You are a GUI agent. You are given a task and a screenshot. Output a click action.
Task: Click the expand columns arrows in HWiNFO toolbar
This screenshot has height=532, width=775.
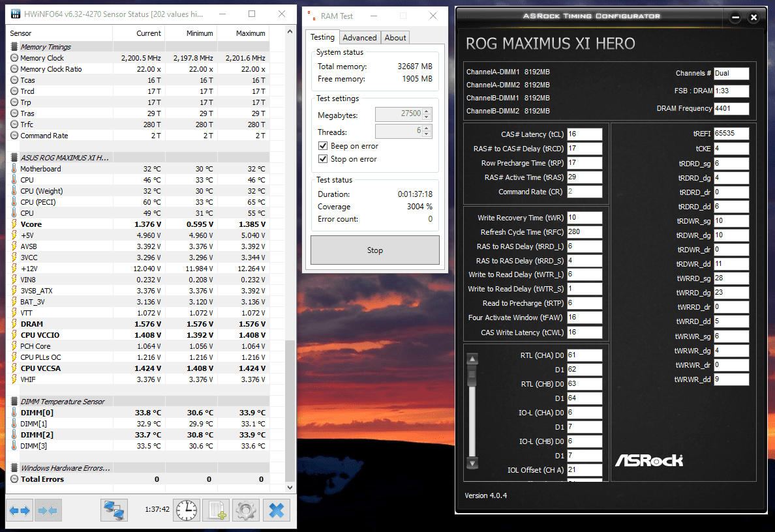coord(20,510)
